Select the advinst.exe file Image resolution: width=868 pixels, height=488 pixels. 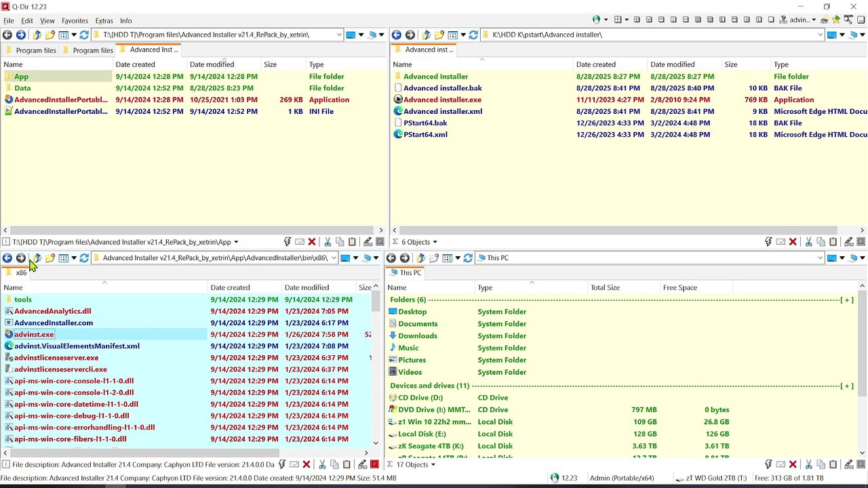point(34,334)
